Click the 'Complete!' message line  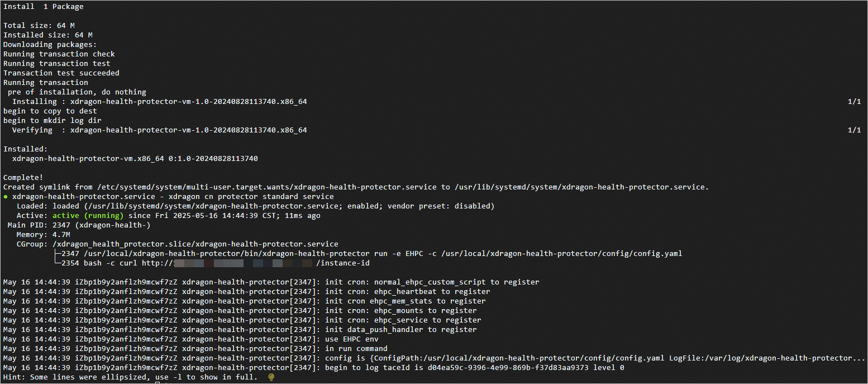(x=23, y=178)
